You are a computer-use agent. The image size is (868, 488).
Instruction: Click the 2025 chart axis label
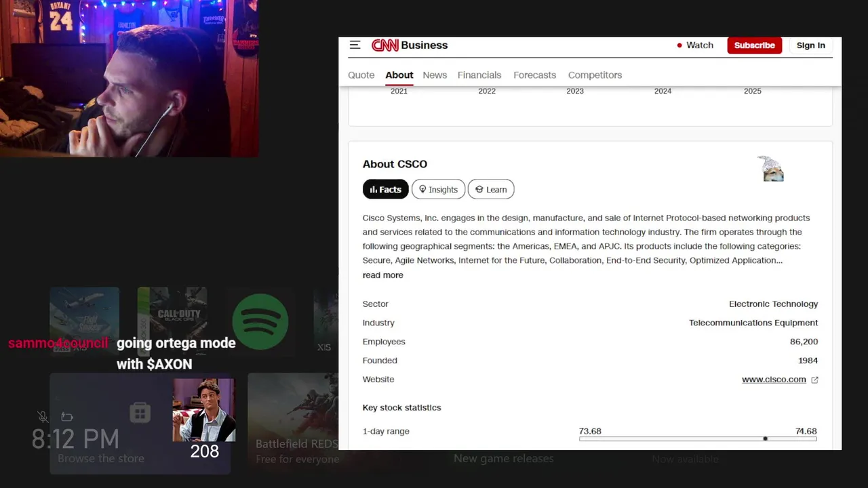(x=752, y=91)
